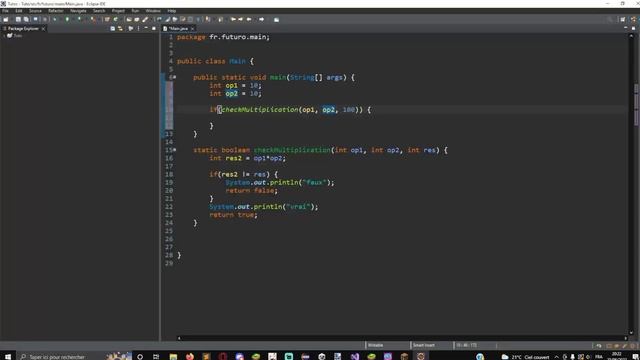This screenshot has height=360, width=640.
Task: Click the println("vrai") statement
Action: click(264, 207)
